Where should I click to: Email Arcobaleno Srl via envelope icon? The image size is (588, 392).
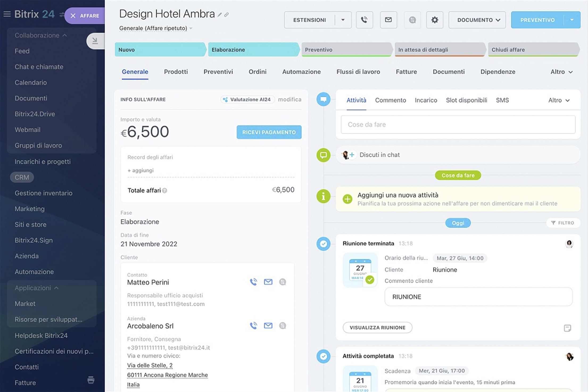click(268, 326)
